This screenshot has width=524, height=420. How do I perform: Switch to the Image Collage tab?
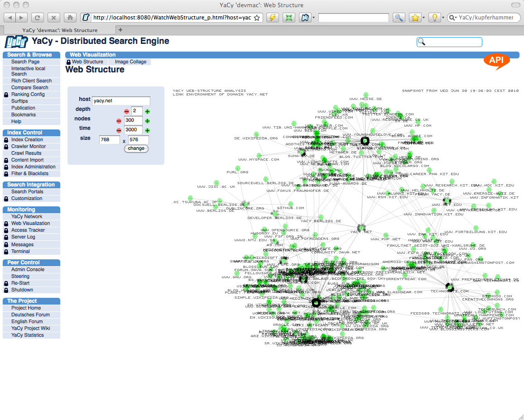tap(130, 62)
